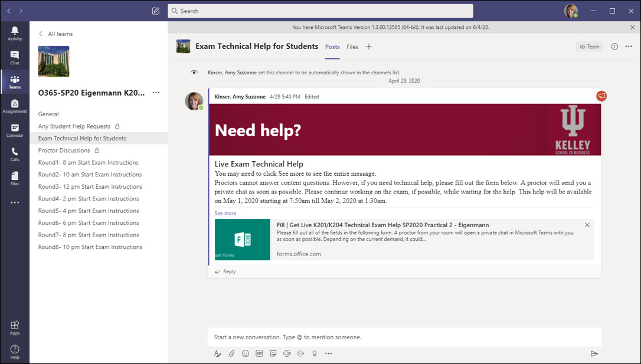This screenshot has width=641, height=364.
Task: Open the emoji picker
Action: tap(246, 353)
